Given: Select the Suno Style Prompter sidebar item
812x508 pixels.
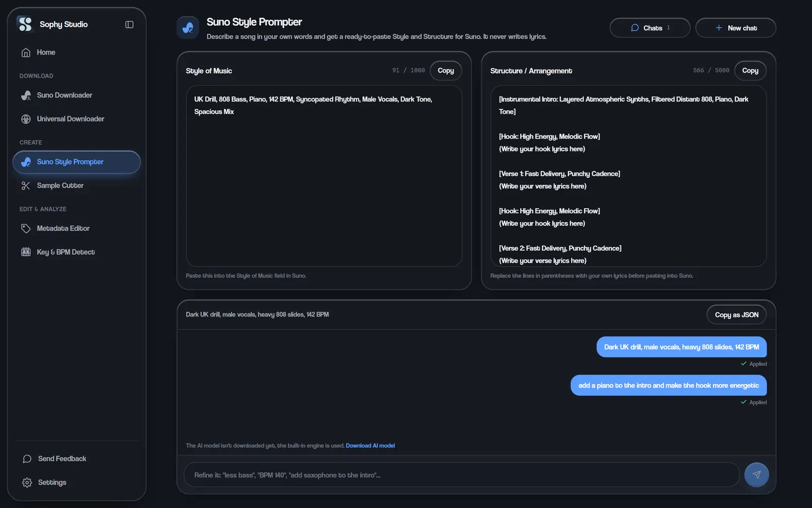Looking at the screenshot, I should pyautogui.click(x=77, y=162).
